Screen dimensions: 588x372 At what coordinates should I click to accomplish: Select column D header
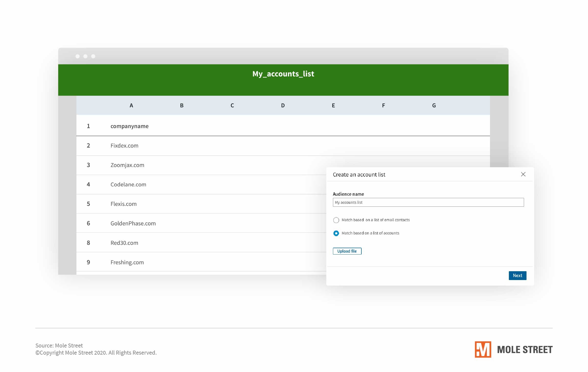(283, 105)
